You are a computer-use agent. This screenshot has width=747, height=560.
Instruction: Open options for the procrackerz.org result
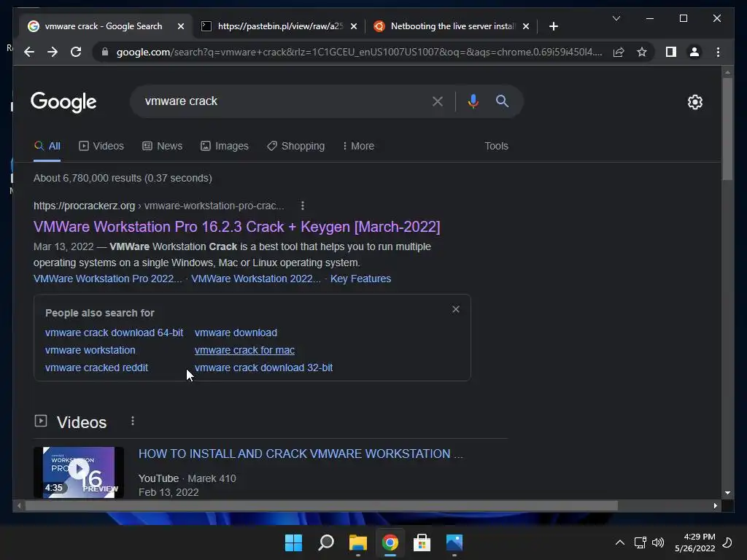303,206
